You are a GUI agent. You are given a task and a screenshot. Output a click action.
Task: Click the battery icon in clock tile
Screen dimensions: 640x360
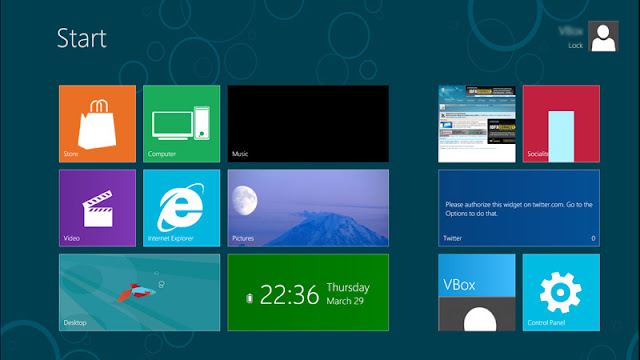pyautogui.click(x=249, y=298)
